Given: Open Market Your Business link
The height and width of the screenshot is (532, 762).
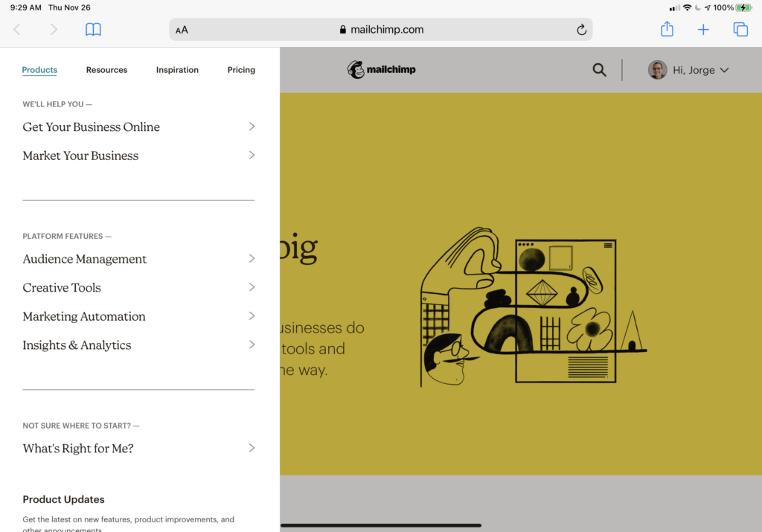Looking at the screenshot, I should point(80,156).
